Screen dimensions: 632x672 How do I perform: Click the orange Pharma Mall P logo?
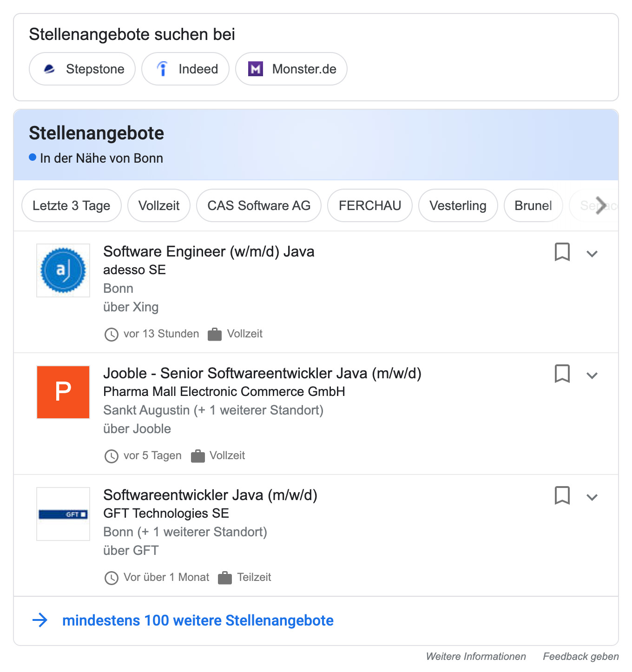[63, 392]
